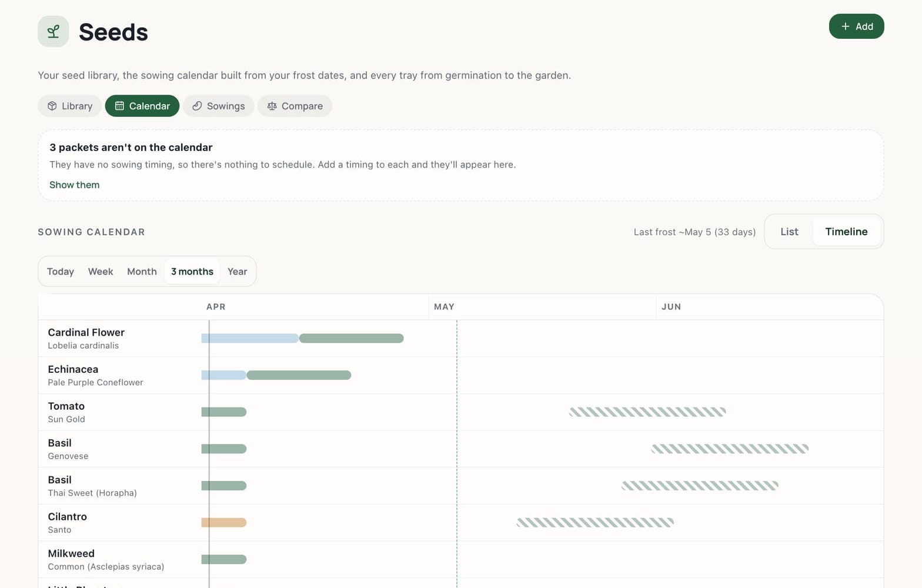Click the Add seed button
The image size is (922, 588).
[856, 26]
